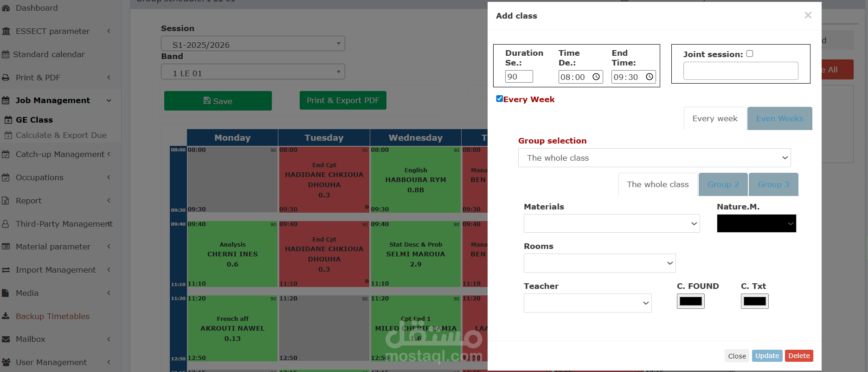This screenshot has width=868, height=372.
Task: Switch to the Group 3 tab
Action: pos(773,184)
